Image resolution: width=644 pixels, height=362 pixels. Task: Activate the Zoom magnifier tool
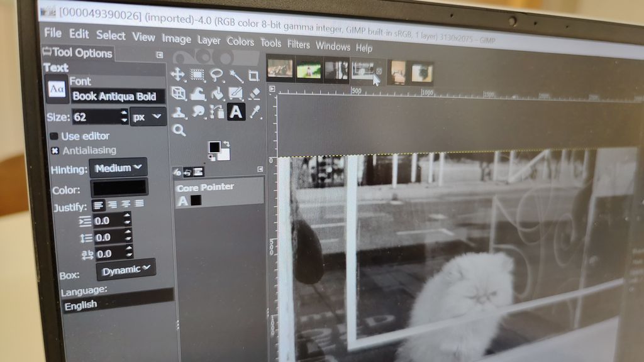pyautogui.click(x=179, y=129)
